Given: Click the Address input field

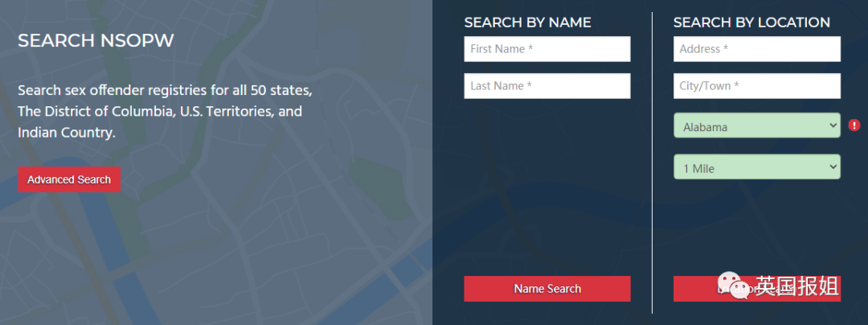Looking at the screenshot, I should click(x=757, y=49).
